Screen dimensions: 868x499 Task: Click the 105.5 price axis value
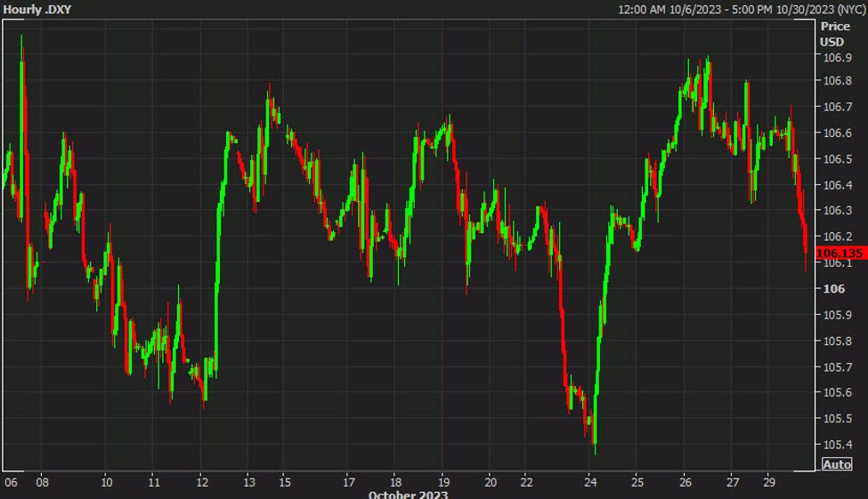[837, 418]
